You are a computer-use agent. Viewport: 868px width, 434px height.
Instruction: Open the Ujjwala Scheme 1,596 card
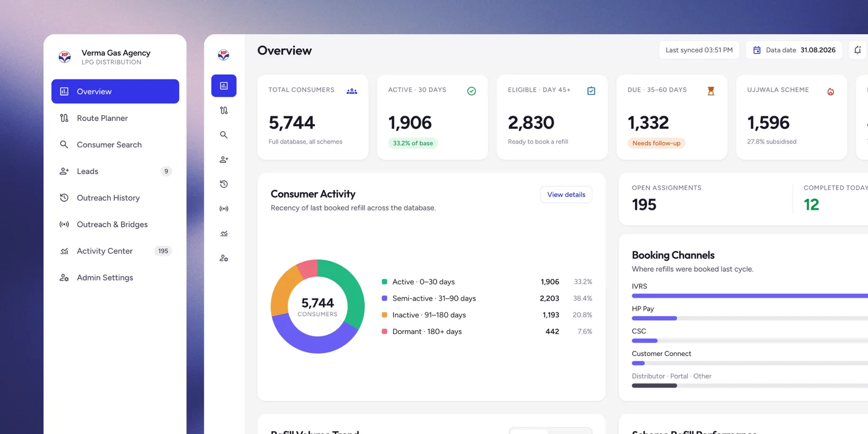click(792, 117)
